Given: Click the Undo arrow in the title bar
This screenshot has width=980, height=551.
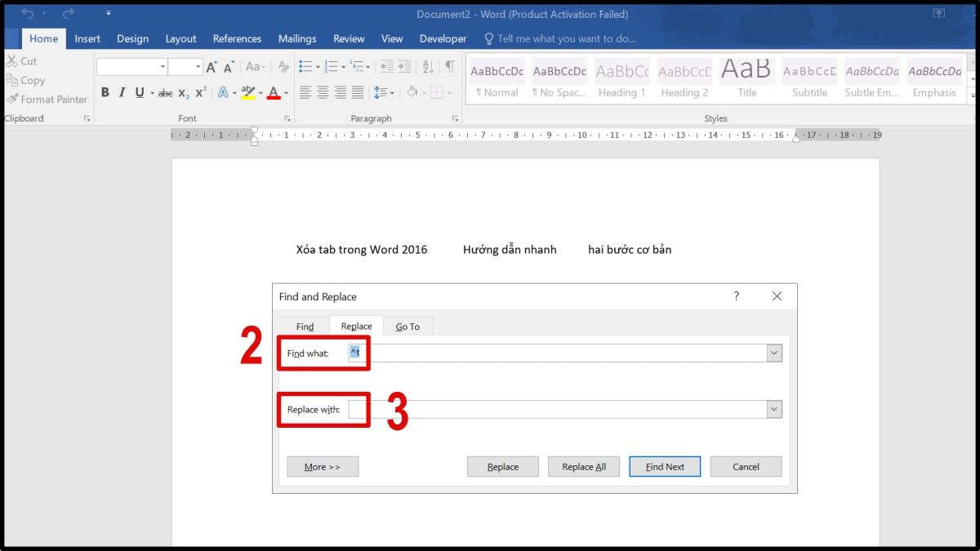Looking at the screenshot, I should [x=28, y=14].
